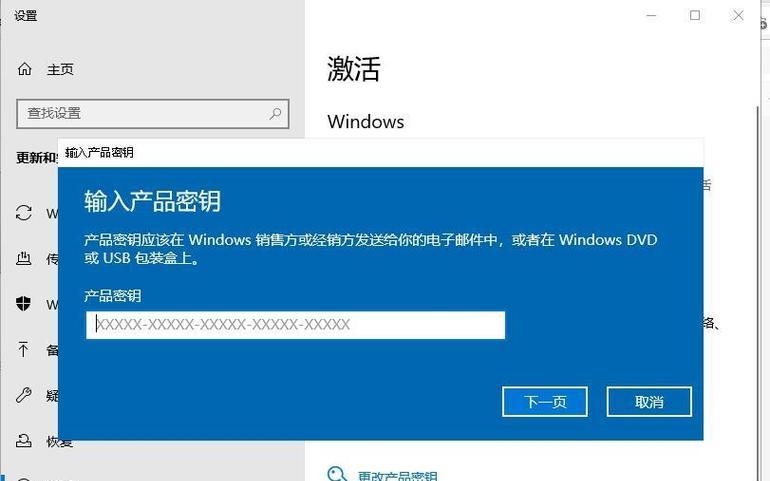This screenshot has width=770, height=481.
Task: Click the 取消 (Cancel) button
Action: click(649, 401)
